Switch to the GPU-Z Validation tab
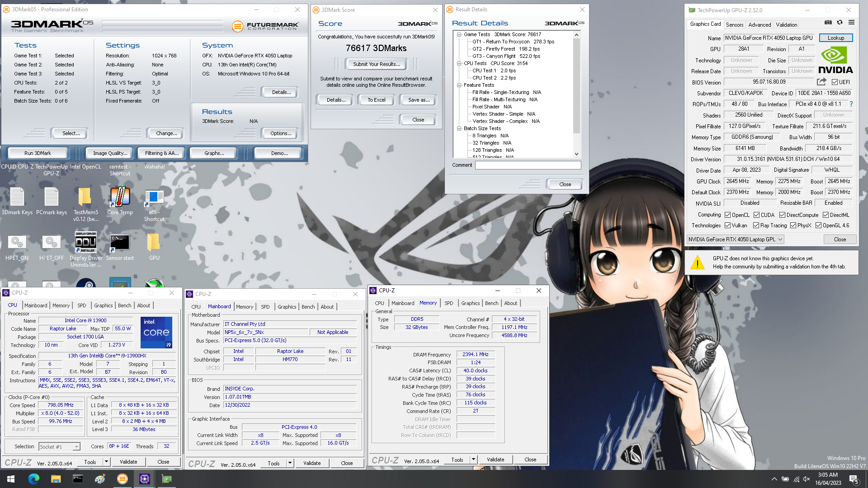This screenshot has width=868, height=488. (787, 25)
